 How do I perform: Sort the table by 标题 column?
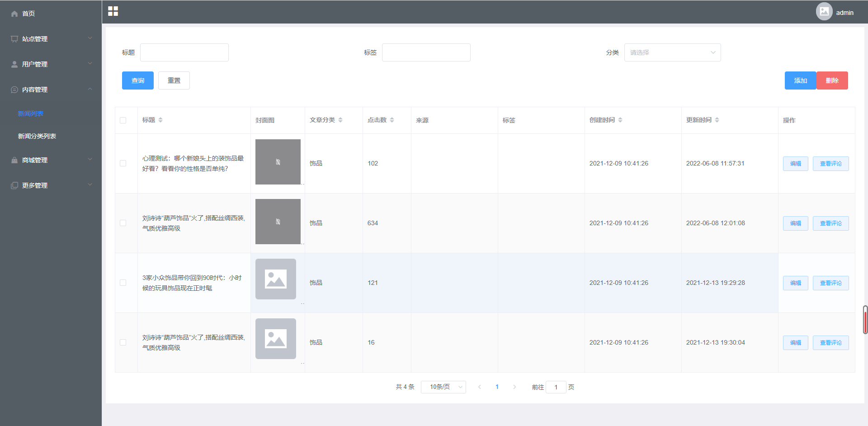pyautogui.click(x=160, y=120)
